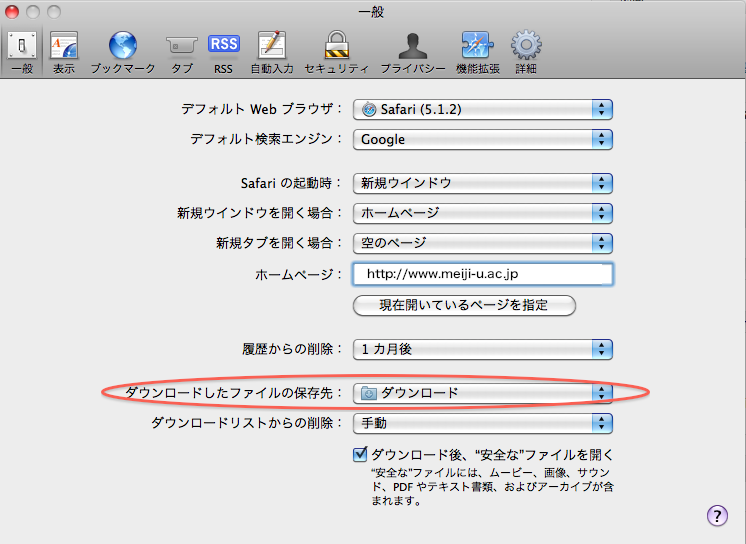Open プライバシー (Privacy) preferences
Viewport: 746px width, 544px height.
point(412,52)
